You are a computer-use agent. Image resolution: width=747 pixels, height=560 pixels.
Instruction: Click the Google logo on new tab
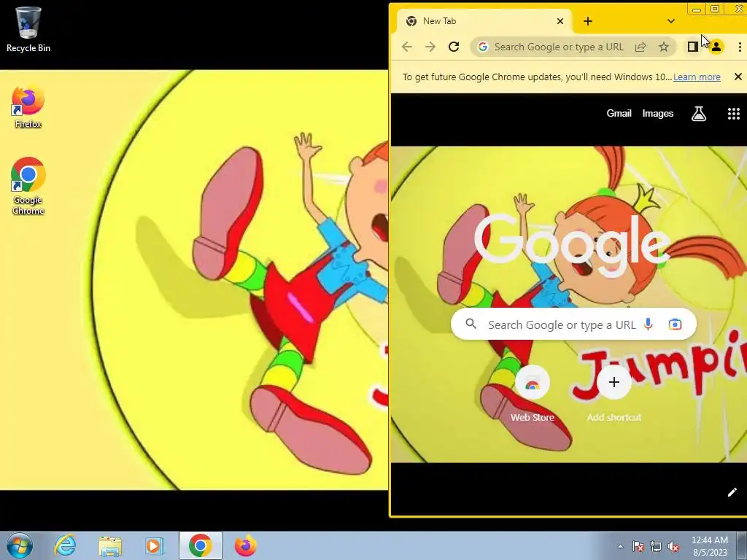572,245
